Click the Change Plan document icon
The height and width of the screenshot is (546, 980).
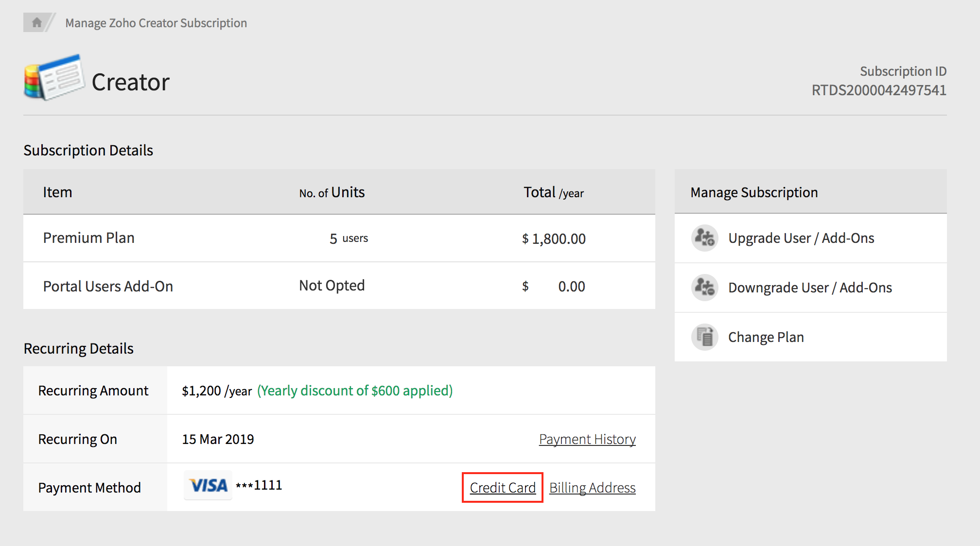(704, 337)
